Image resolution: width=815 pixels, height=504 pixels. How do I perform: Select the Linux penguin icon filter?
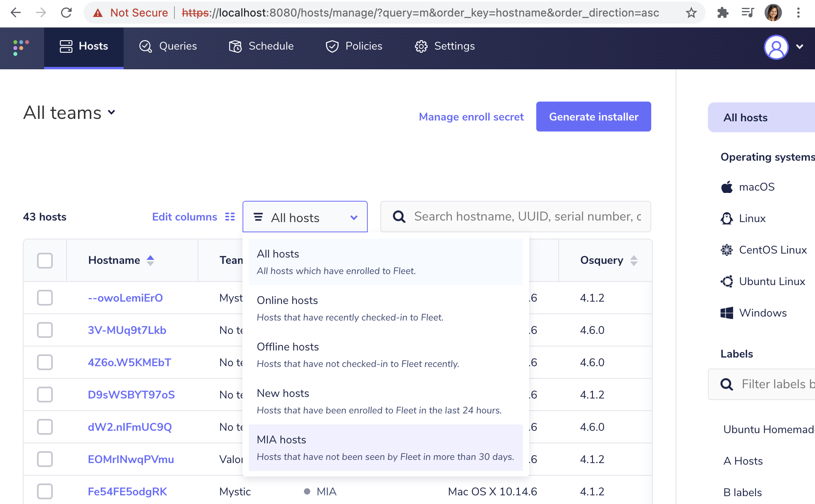727,218
